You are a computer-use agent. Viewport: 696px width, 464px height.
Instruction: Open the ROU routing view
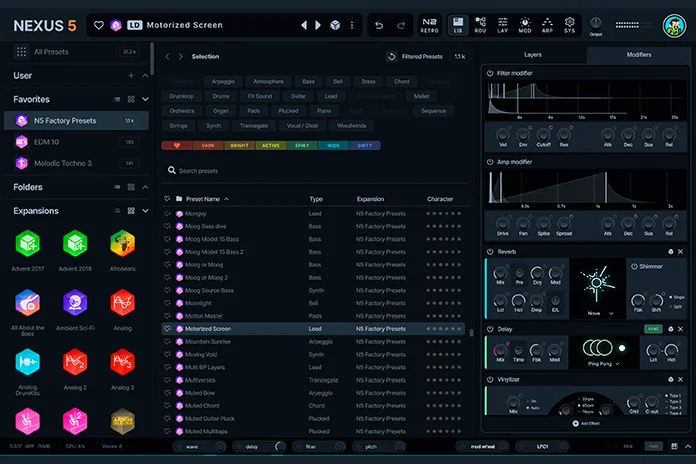coord(480,25)
